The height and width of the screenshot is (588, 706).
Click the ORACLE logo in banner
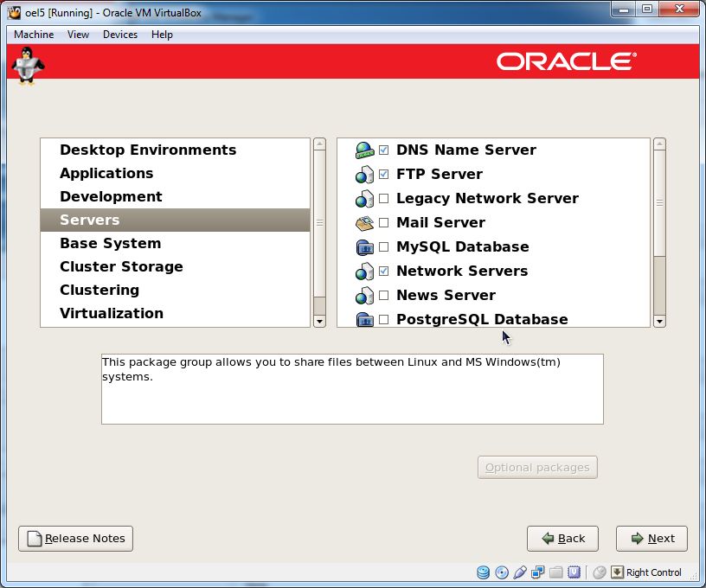click(x=567, y=61)
